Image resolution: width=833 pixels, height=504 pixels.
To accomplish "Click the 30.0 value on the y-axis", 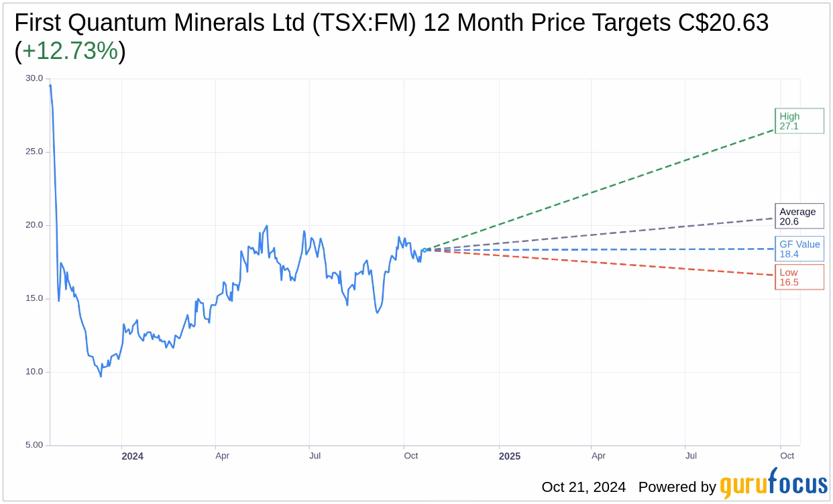I will pyautogui.click(x=34, y=79).
